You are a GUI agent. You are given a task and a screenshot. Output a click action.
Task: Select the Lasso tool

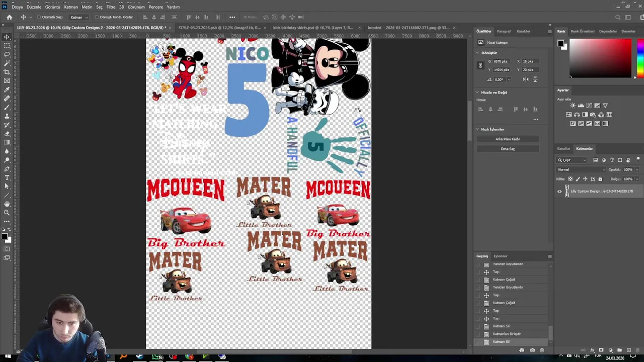(7, 54)
